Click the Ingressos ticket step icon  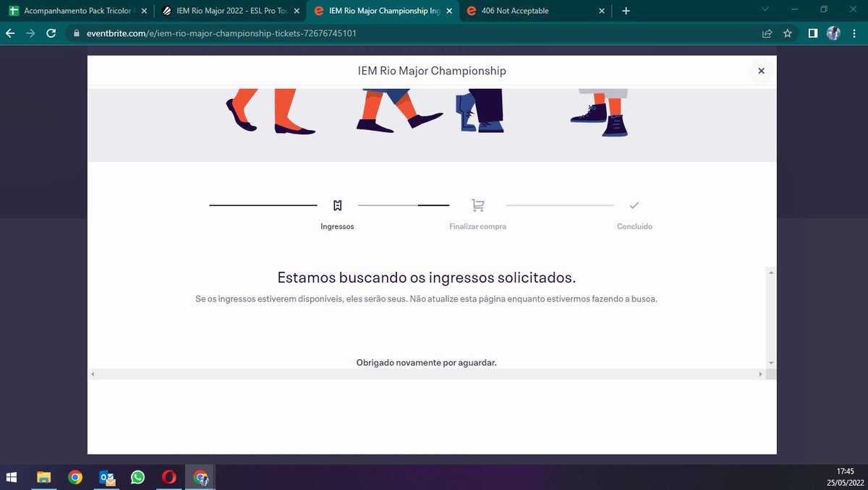tap(337, 205)
